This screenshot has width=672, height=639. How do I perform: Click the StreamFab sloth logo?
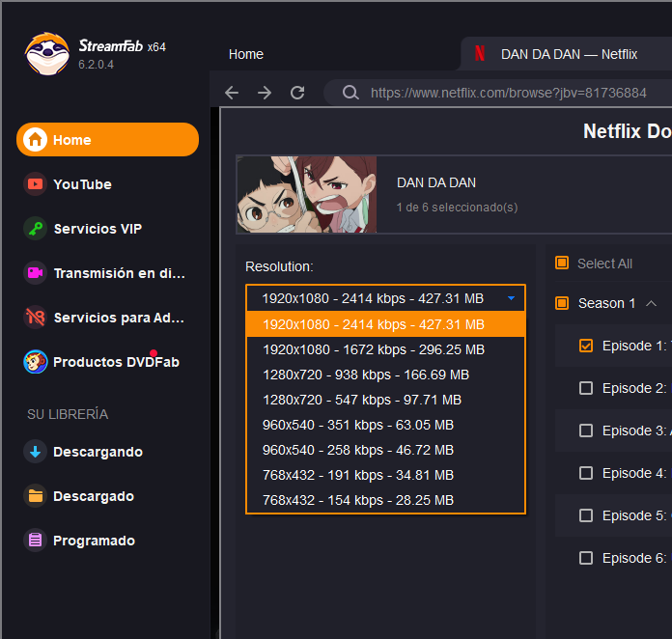(x=47, y=53)
